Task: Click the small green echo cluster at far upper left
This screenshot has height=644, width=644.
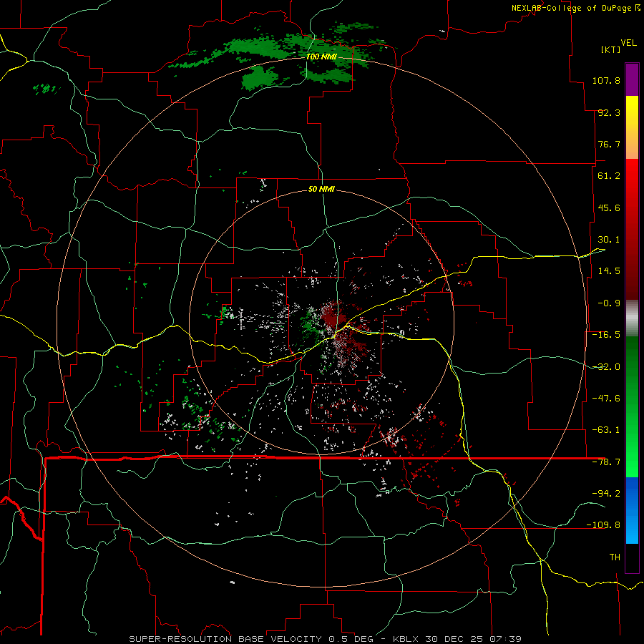Action: (47, 88)
